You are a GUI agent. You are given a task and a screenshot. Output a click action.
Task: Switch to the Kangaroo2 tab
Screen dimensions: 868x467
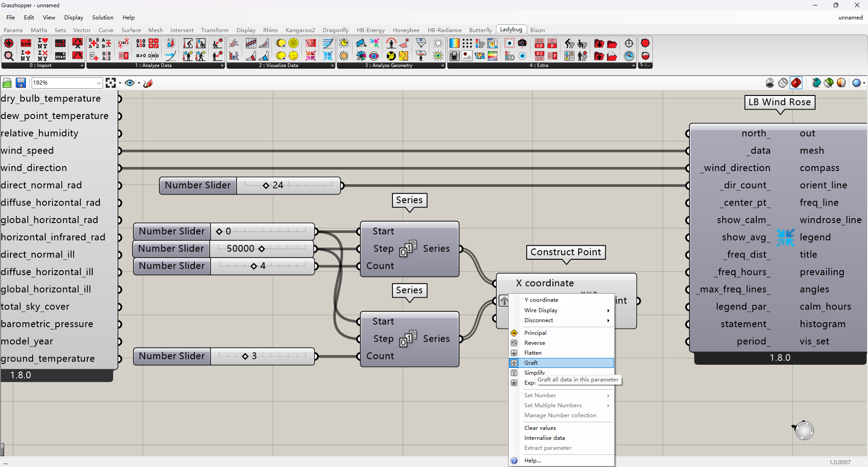(300, 30)
